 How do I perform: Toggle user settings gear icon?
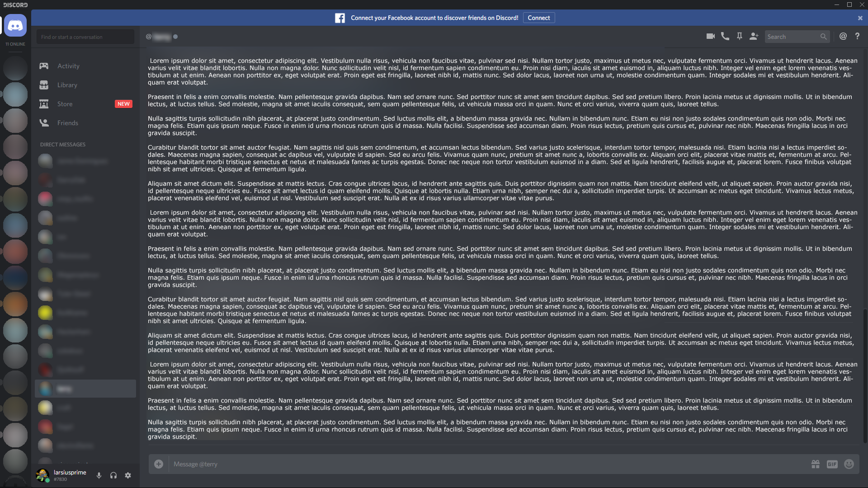coord(128,475)
